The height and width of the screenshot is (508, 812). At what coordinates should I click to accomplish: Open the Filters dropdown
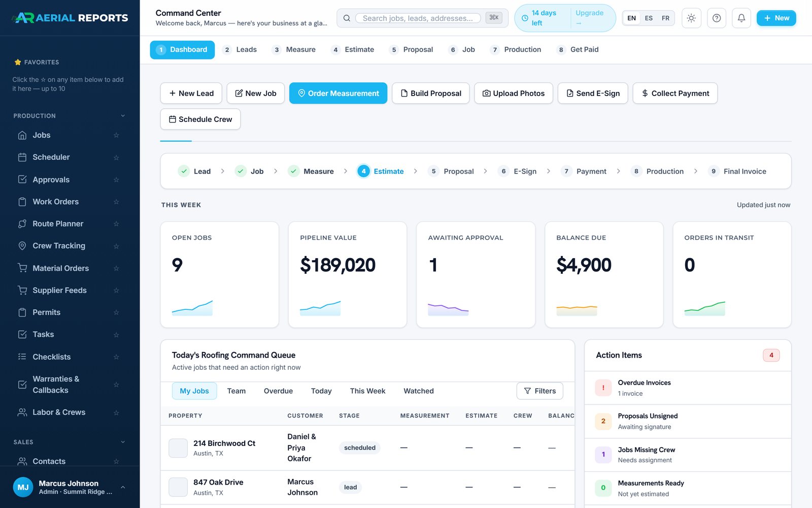(x=540, y=391)
